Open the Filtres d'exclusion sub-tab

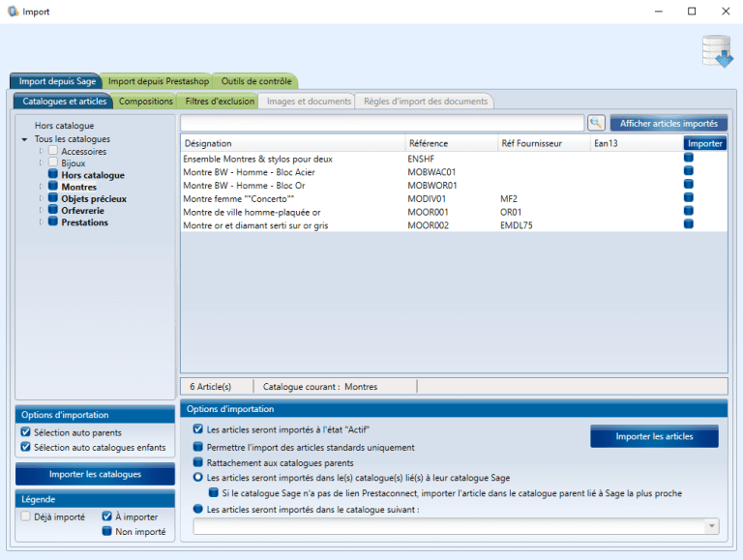tap(220, 101)
